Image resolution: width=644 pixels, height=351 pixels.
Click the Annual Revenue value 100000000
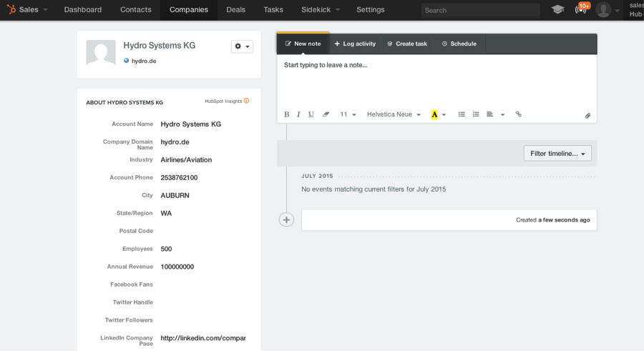pos(177,267)
